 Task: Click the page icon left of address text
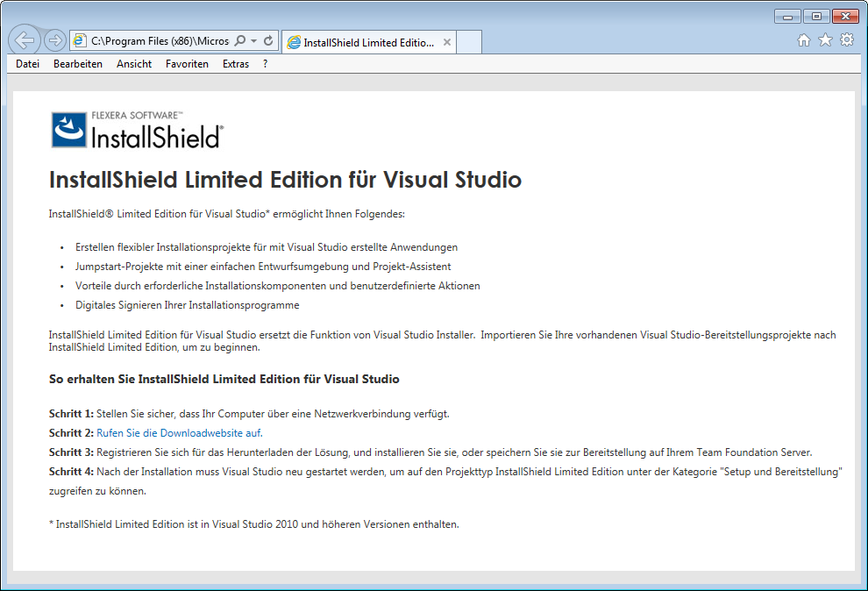pyautogui.click(x=80, y=41)
